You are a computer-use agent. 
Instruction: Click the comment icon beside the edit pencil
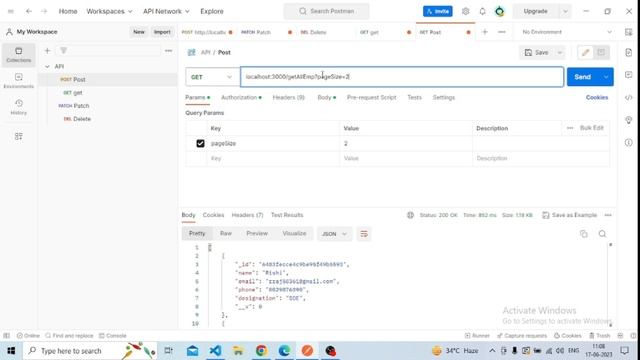pos(601,52)
